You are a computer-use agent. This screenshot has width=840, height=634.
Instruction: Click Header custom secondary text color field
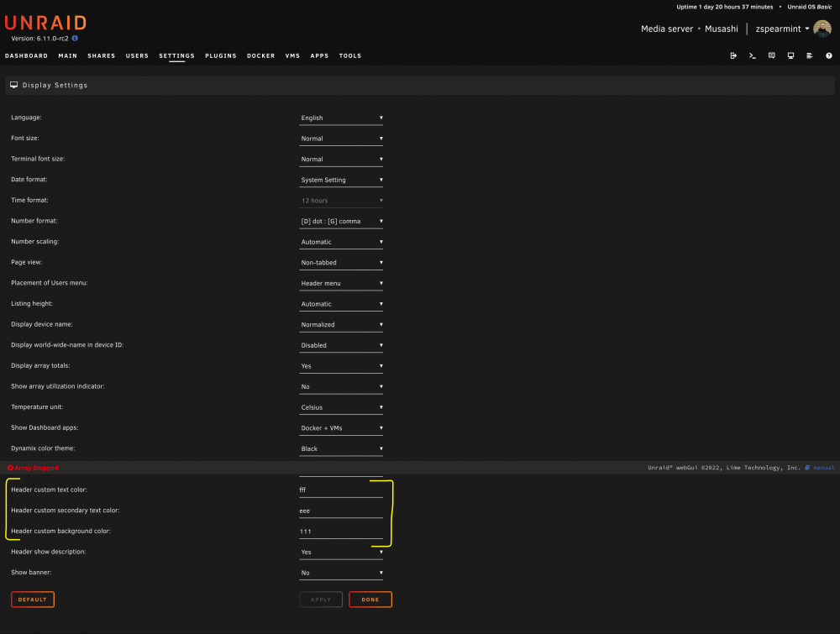tap(341, 511)
